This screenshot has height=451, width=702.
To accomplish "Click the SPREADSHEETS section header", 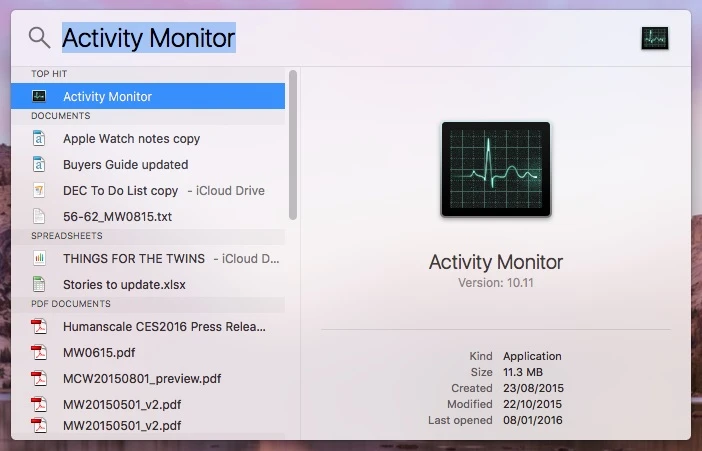I will pos(66,236).
